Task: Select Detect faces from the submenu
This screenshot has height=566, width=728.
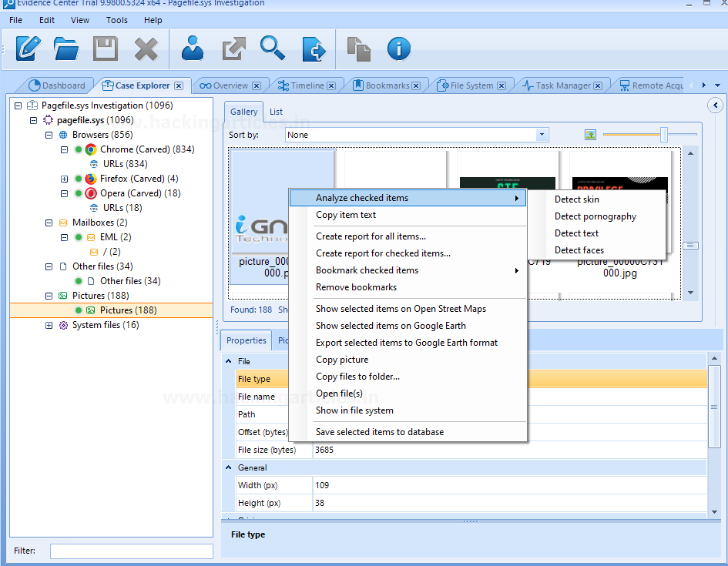Action: click(579, 250)
